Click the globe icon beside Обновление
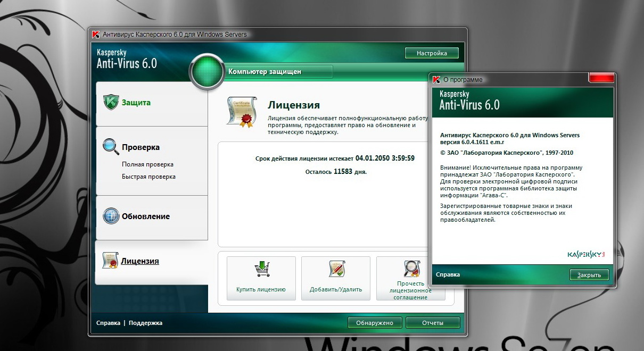 pyautogui.click(x=111, y=216)
